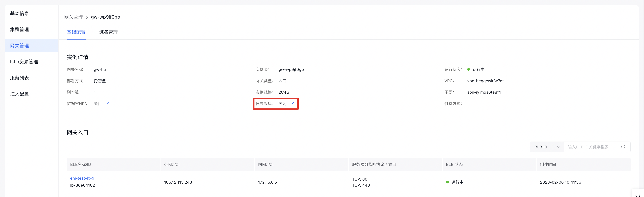Click internal address 172.16.0.5
The image size is (644, 197).
[267, 182]
